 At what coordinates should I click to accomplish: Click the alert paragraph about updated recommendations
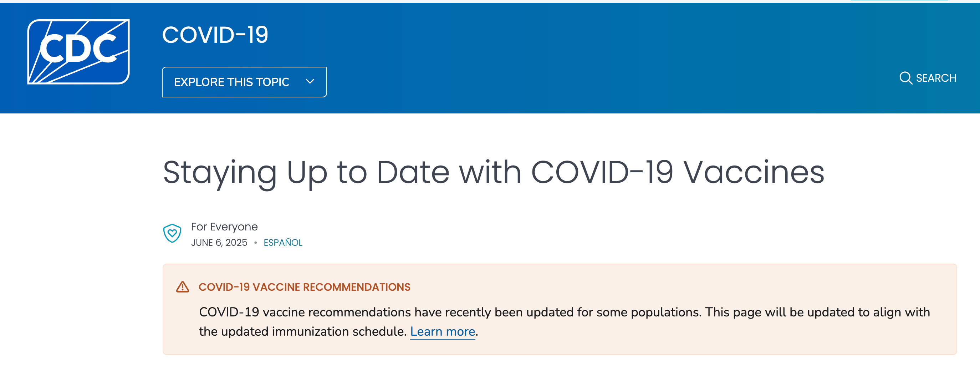point(564,321)
